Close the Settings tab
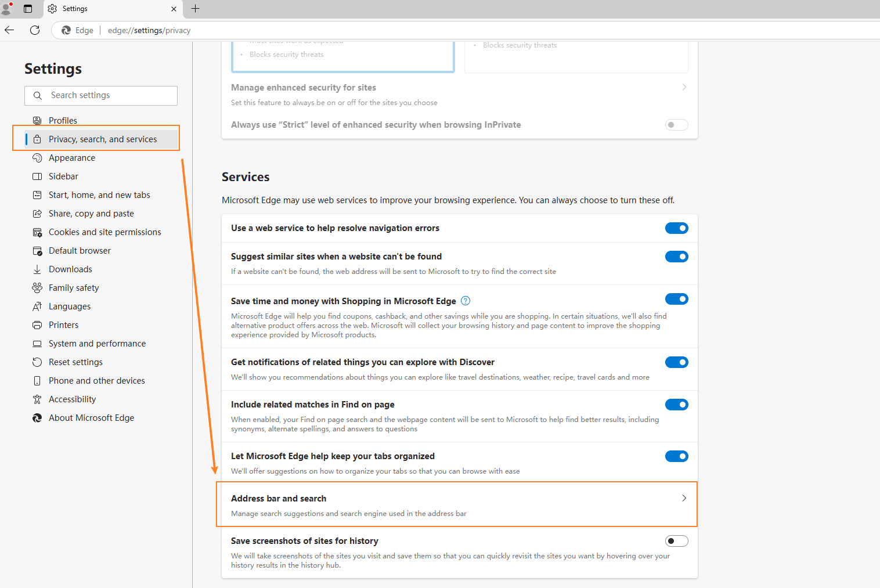The image size is (880, 588). pos(174,9)
